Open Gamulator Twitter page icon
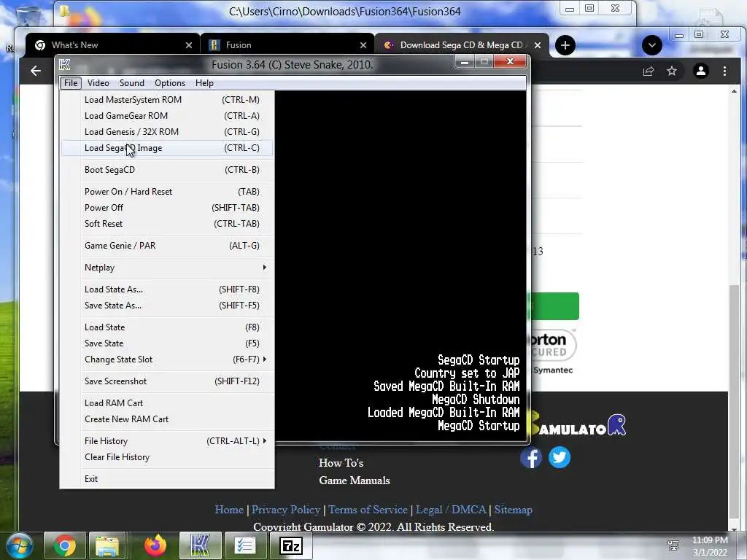Image resolution: width=747 pixels, height=560 pixels. (x=560, y=458)
